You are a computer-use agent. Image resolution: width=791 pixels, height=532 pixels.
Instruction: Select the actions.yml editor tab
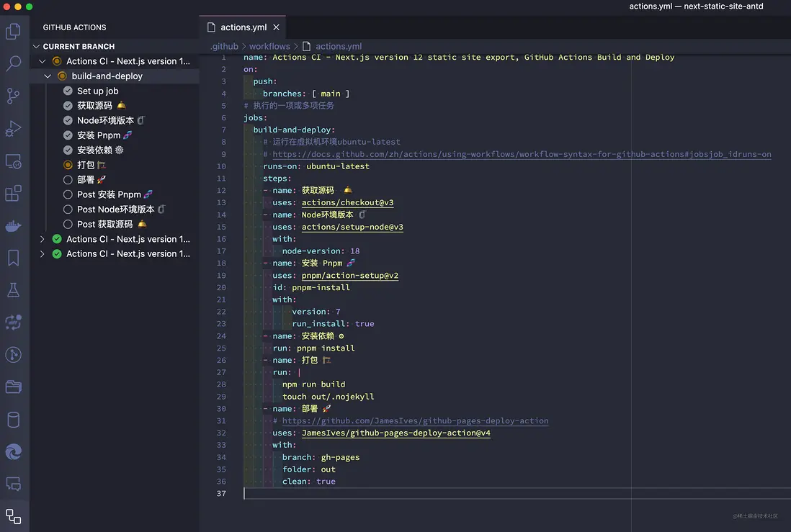tap(243, 27)
